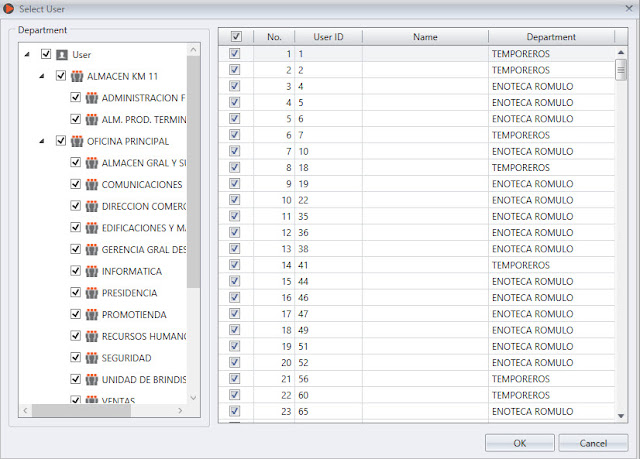Collapse the ALMACEN KM 11 tree node

[42, 76]
